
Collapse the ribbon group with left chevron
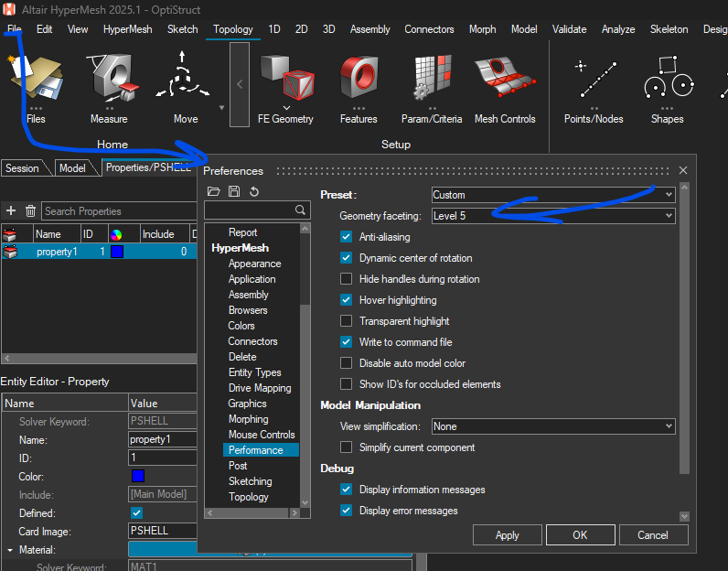[x=240, y=84]
